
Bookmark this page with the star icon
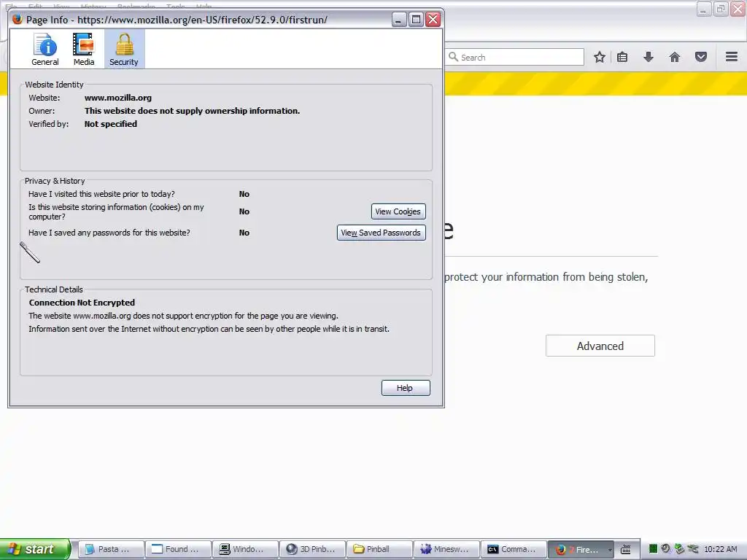coord(600,57)
